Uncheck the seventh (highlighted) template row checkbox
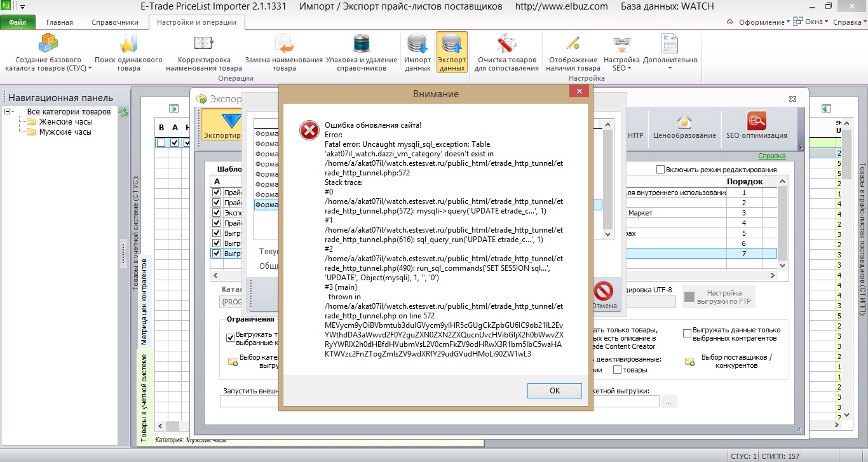This screenshot has height=462, width=868. tap(217, 254)
